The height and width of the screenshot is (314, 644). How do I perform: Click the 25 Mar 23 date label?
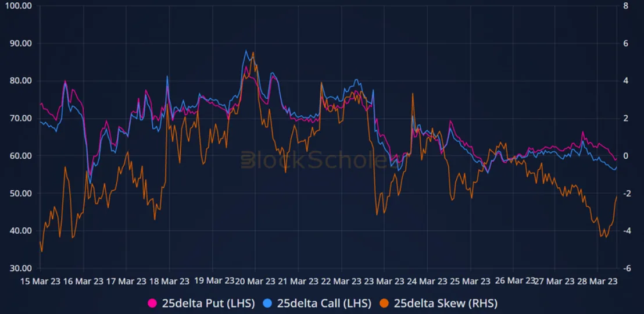[x=470, y=281]
